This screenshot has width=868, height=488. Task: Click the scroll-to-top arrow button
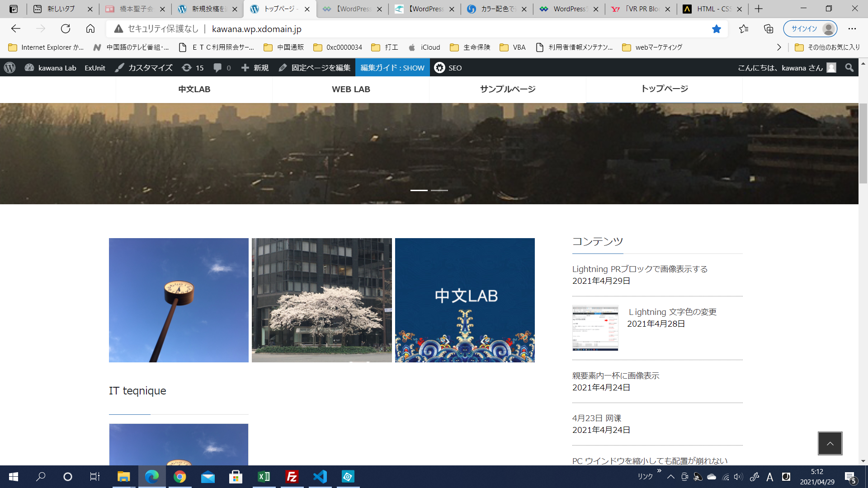click(830, 443)
